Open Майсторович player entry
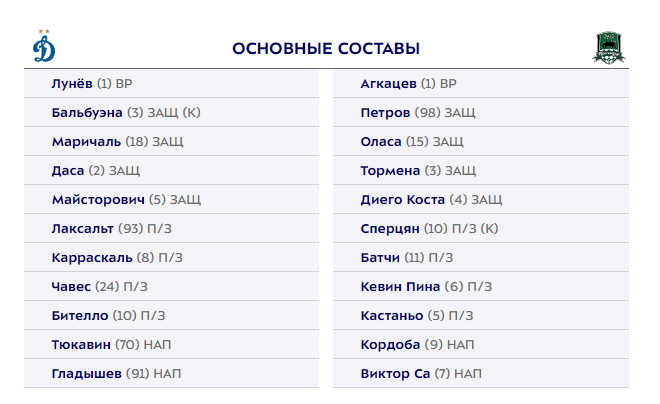Screen dimensions: 660x404 click(x=98, y=200)
